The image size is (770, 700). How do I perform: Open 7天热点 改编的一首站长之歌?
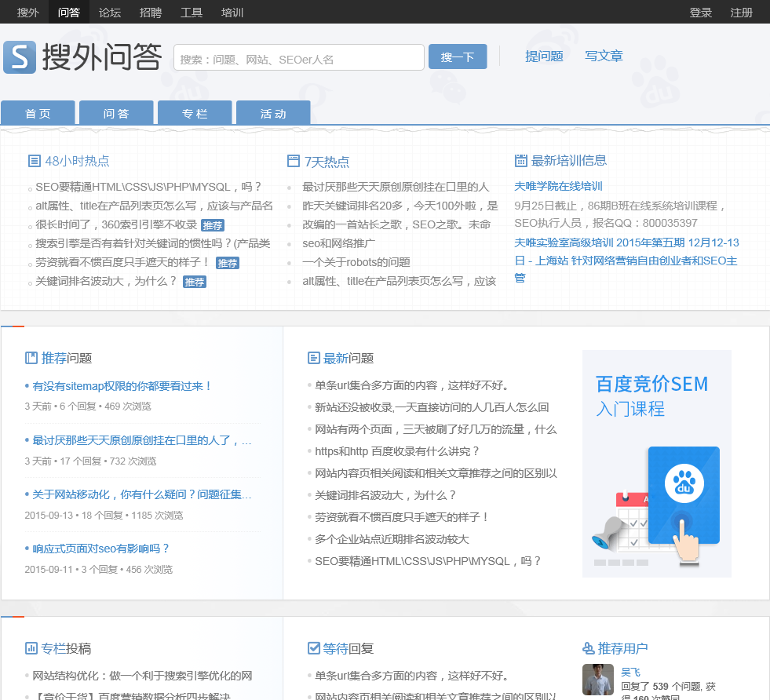click(x=396, y=224)
